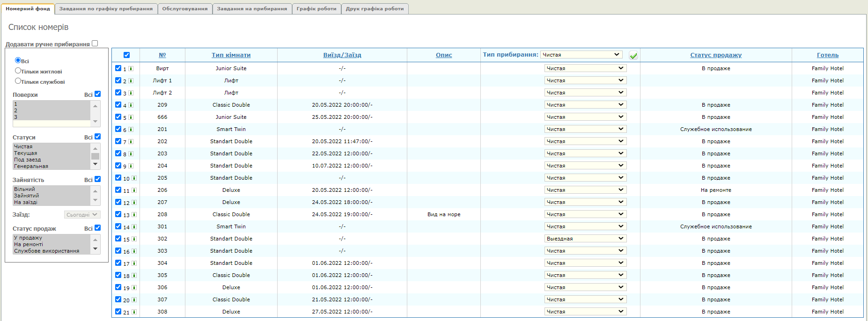The width and height of the screenshot is (868, 321).
Task: Select the Тільки житлові radio option
Action: point(18,71)
